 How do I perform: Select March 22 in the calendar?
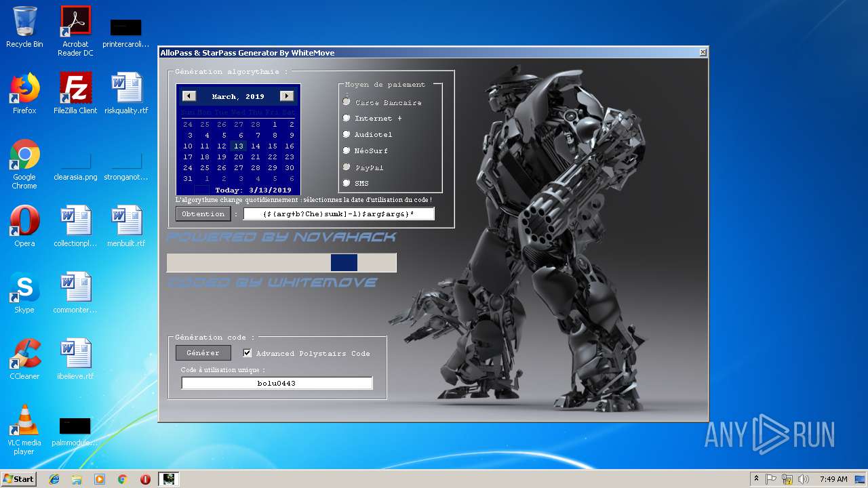coord(273,157)
